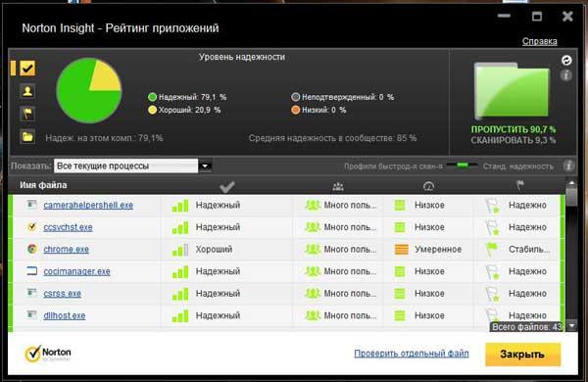
Task: Click Всего файлов: 43 counter
Action: [527, 327]
